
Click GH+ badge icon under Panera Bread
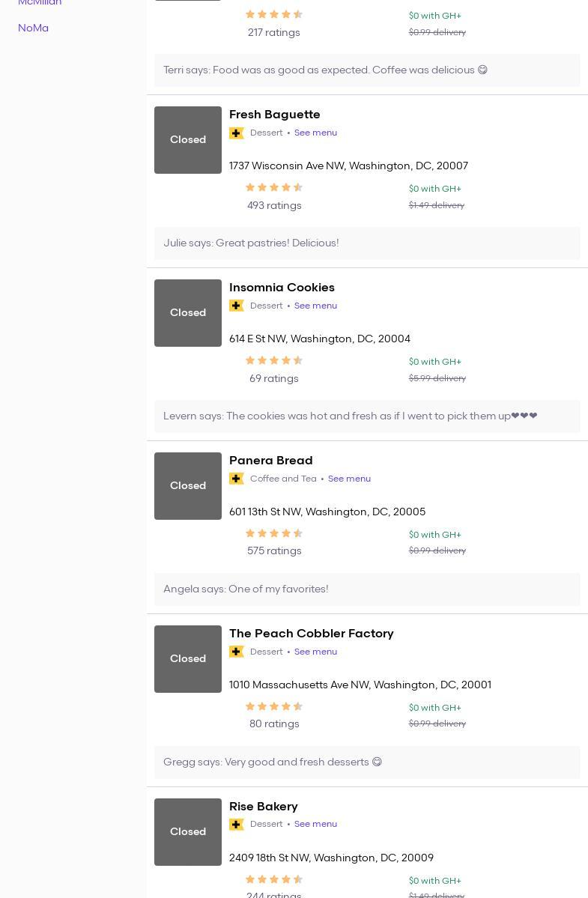coord(237,479)
